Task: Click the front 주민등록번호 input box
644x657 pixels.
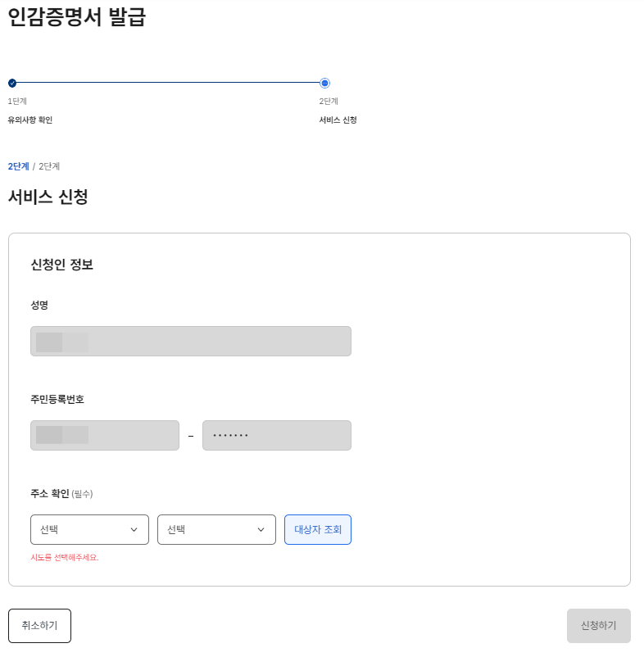Action: coord(105,435)
